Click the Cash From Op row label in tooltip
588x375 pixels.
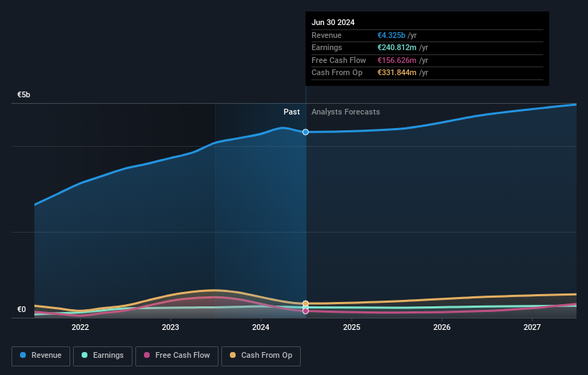[337, 73]
